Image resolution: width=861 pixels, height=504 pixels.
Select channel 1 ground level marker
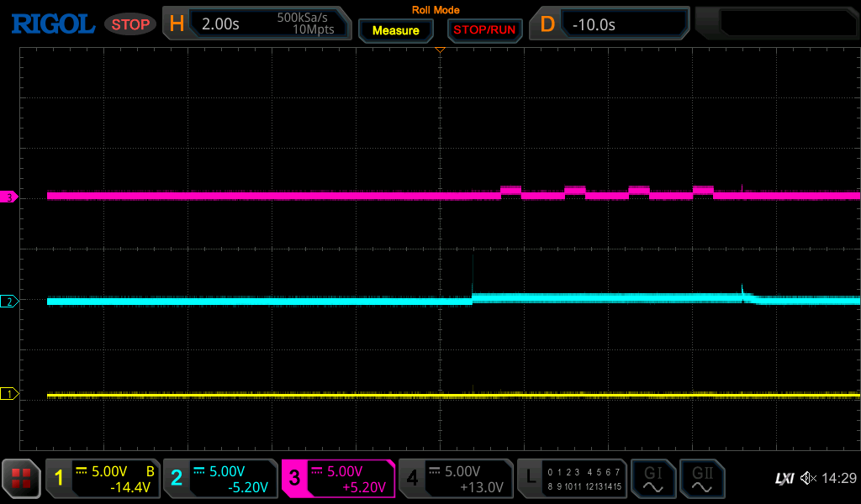click(x=9, y=394)
